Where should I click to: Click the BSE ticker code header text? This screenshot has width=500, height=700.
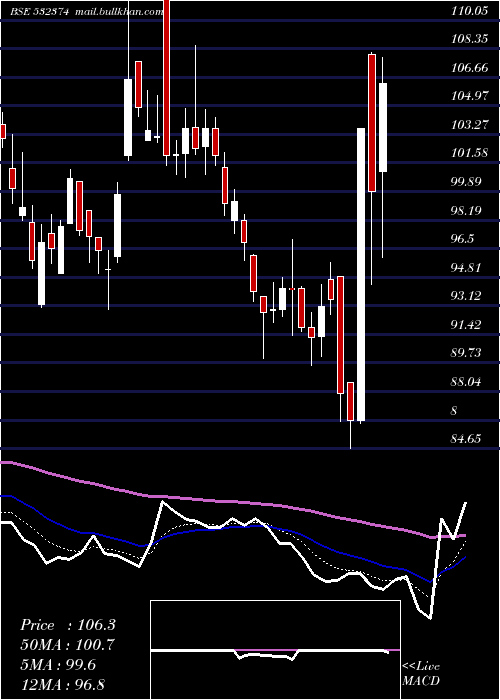click(x=40, y=12)
